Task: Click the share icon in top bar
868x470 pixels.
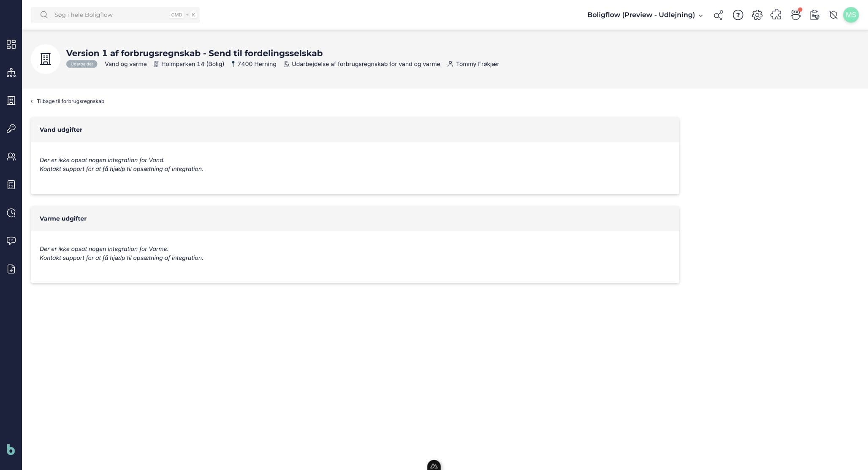Action: (718, 15)
